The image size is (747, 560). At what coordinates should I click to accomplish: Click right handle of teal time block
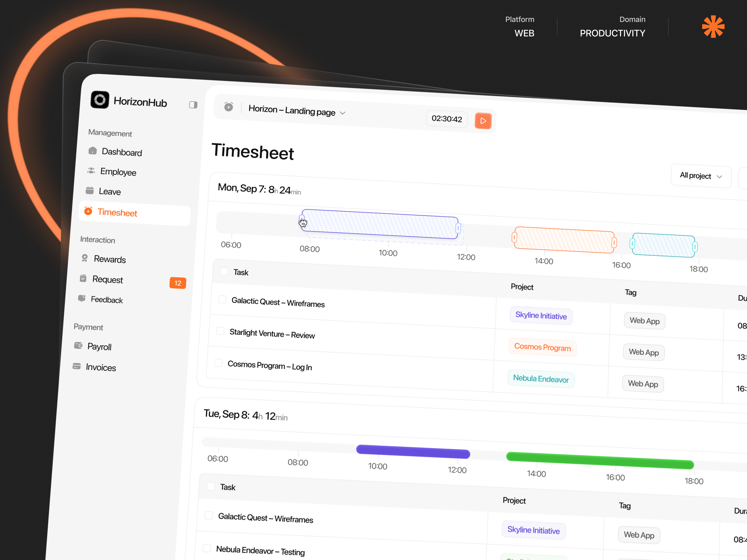point(695,247)
